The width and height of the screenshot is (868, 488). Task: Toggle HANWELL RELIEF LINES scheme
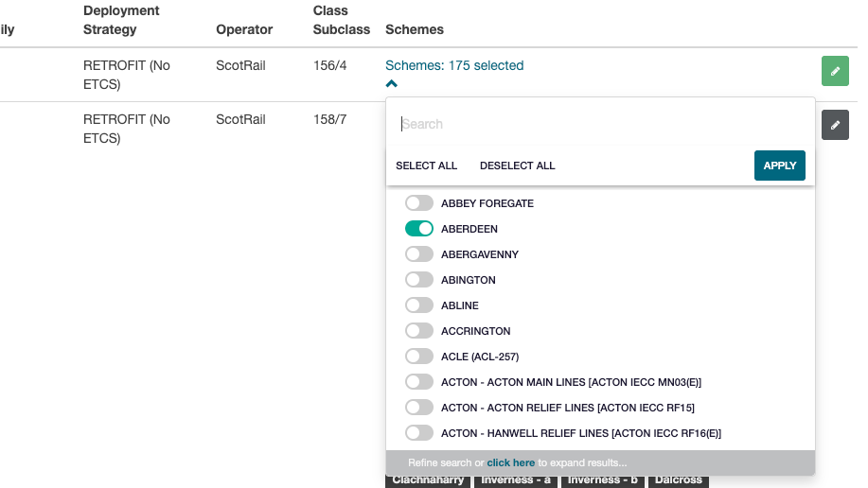tap(418, 433)
